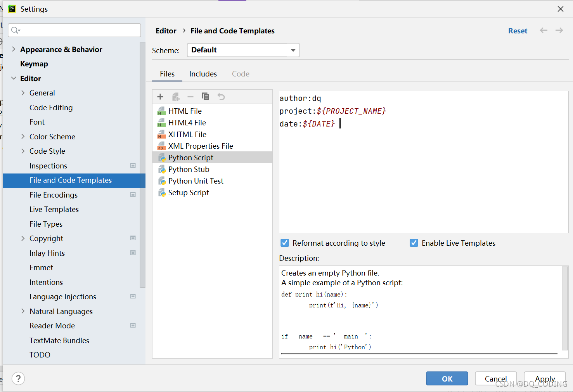Click the project-level icon beside File Encodings

point(133,194)
